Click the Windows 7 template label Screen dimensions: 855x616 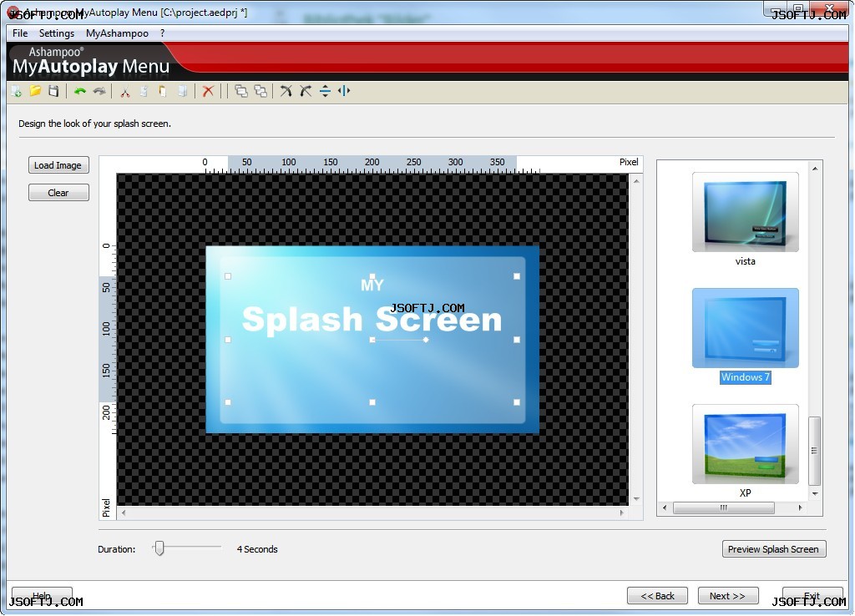point(746,377)
